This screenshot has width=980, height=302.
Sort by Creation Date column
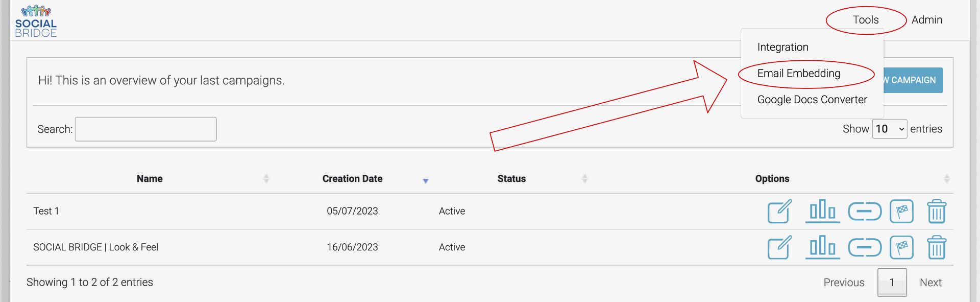coord(353,178)
